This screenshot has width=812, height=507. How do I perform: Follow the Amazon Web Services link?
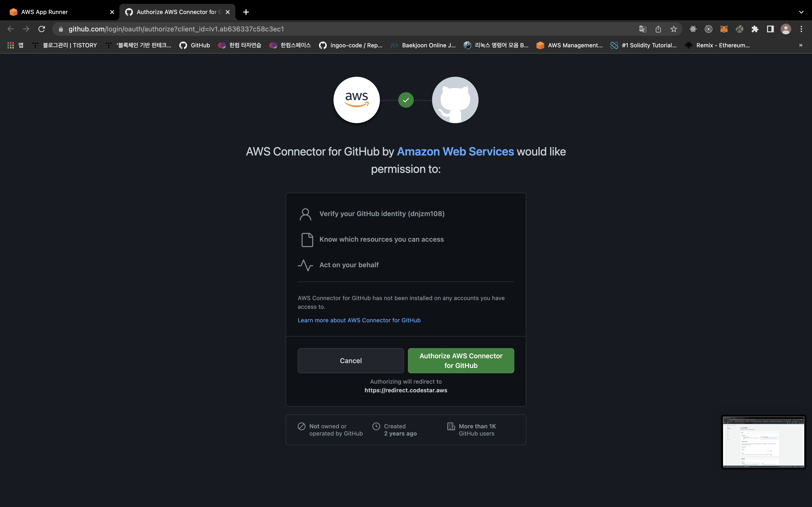pos(455,152)
